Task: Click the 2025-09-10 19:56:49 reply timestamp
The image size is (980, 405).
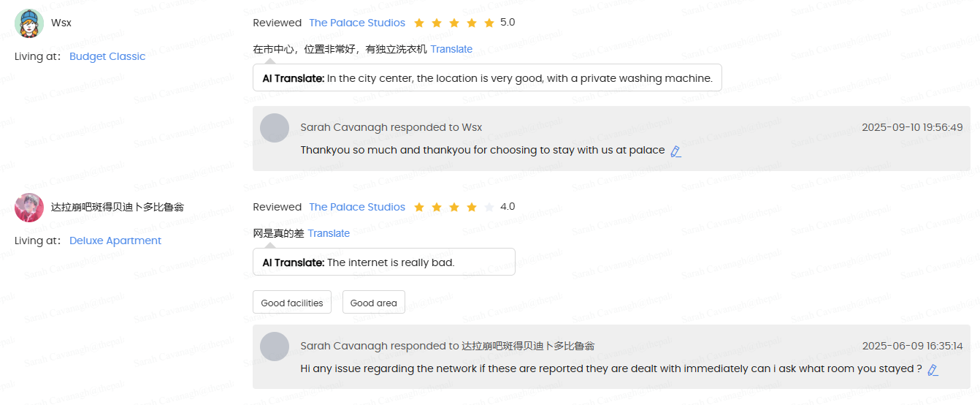Action: click(912, 127)
